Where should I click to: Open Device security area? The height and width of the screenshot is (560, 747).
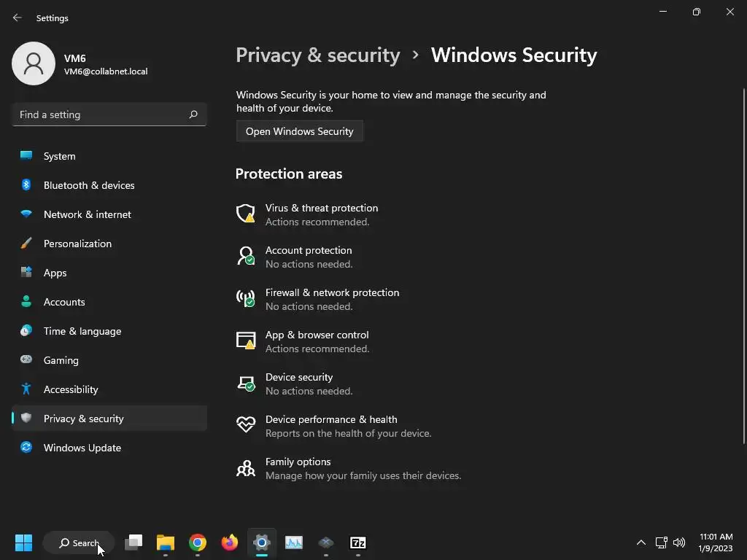coord(299,377)
